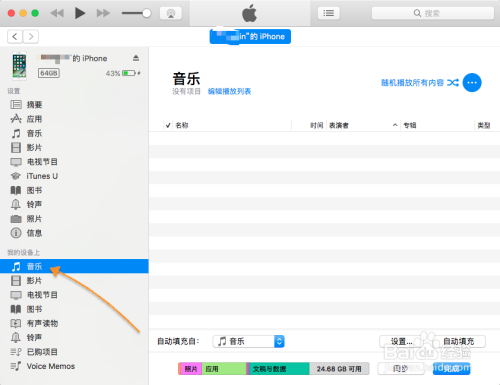Image resolution: width=500 pixels, height=385 pixels.
Task: Click the 设置... settings button
Action: (x=402, y=341)
